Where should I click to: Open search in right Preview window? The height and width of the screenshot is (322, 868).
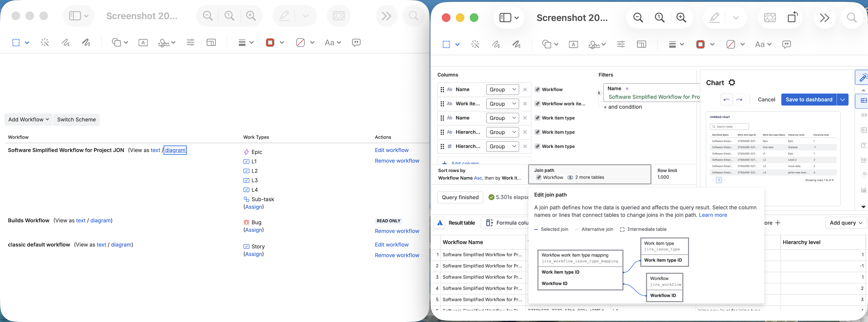[852, 18]
